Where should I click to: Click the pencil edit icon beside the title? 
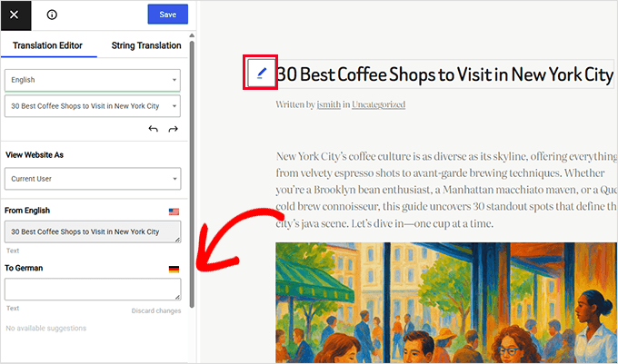(x=261, y=73)
